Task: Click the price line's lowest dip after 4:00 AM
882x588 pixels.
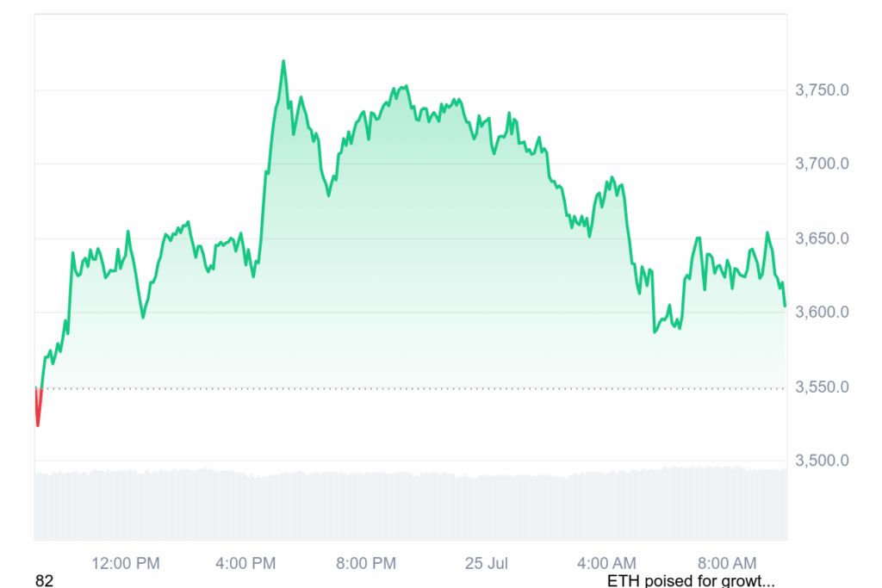Action: click(x=655, y=331)
